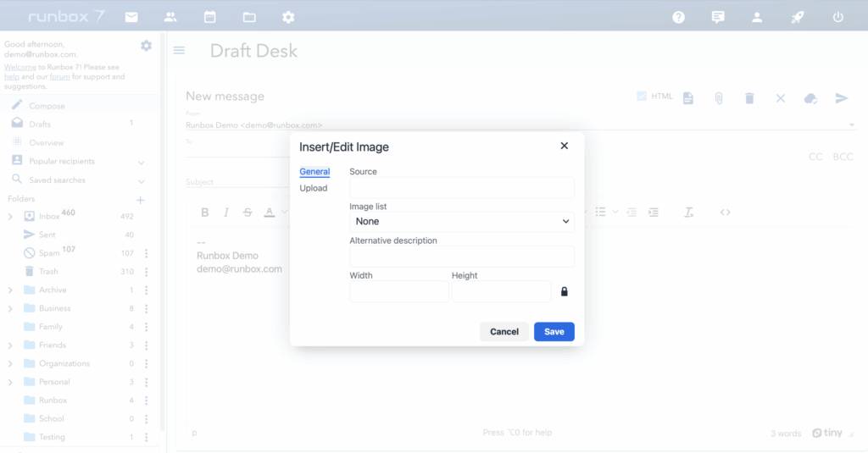Click the Strikethrough formatting icon
This screenshot has height=453, width=868.
(x=248, y=213)
